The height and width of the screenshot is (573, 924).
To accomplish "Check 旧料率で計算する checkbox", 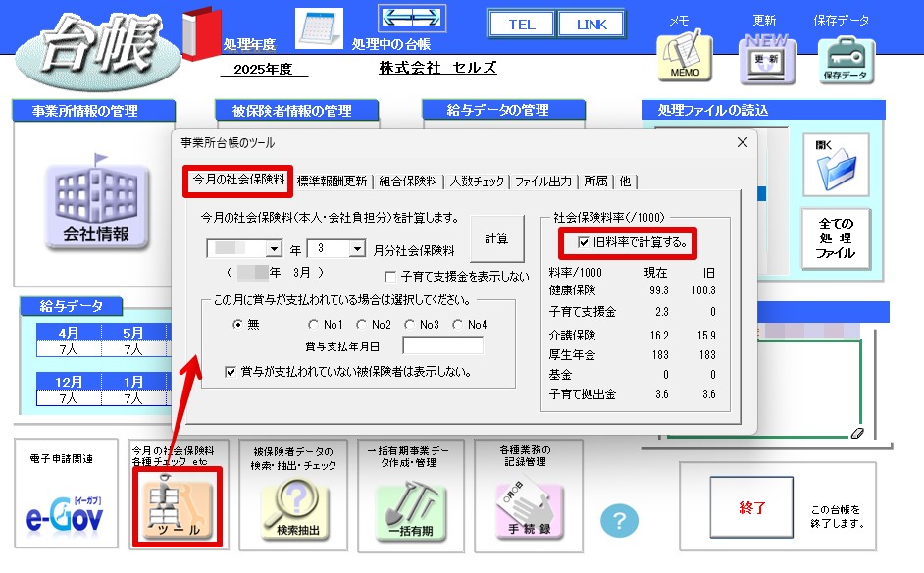I will point(584,242).
